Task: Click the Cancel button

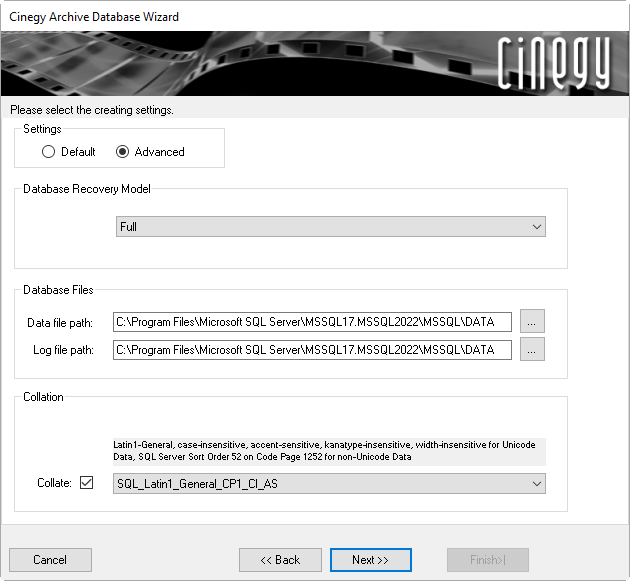Action: coord(50,560)
